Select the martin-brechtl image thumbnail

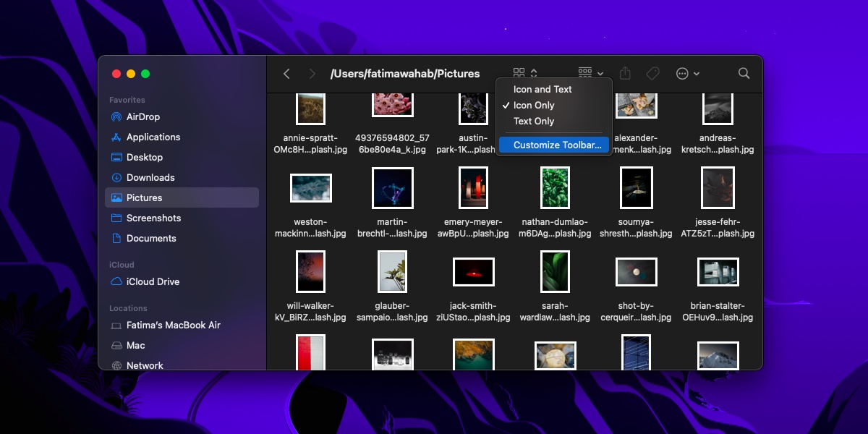393,188
